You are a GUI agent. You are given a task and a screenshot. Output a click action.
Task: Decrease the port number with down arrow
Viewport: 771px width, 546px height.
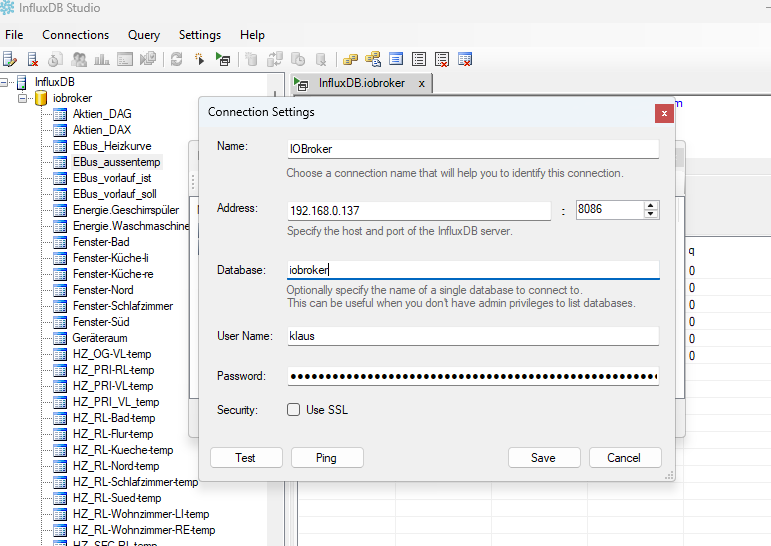(651, 213)
